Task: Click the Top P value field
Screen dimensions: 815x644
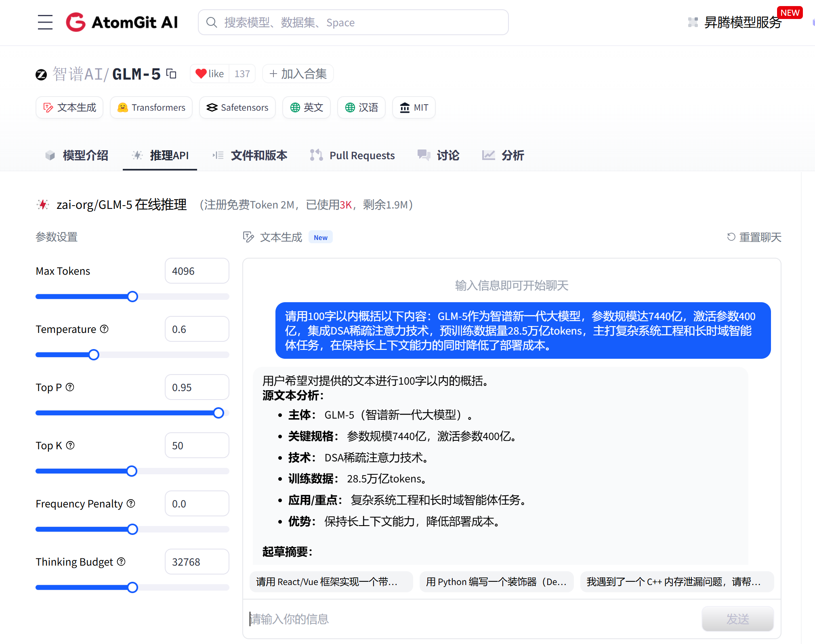Action: tap(197, 387)
